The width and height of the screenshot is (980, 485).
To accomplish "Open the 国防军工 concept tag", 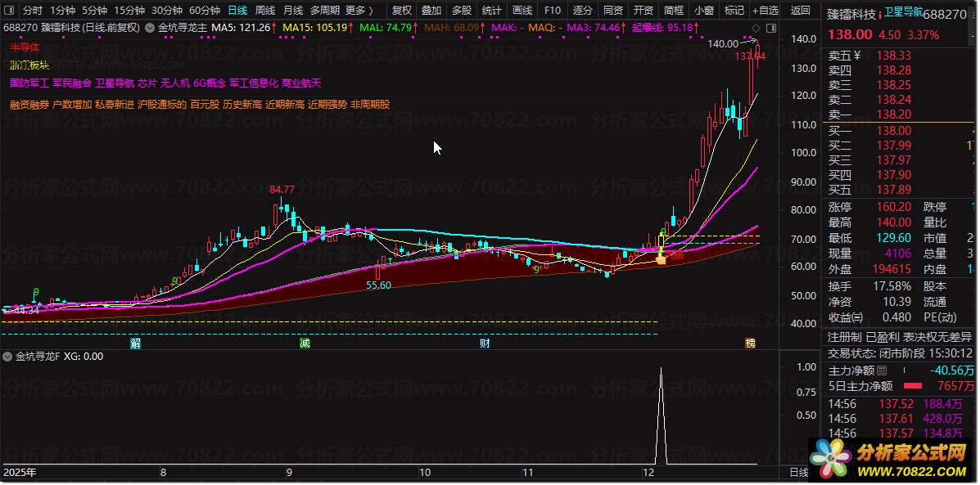I will [x=29, y=83].
